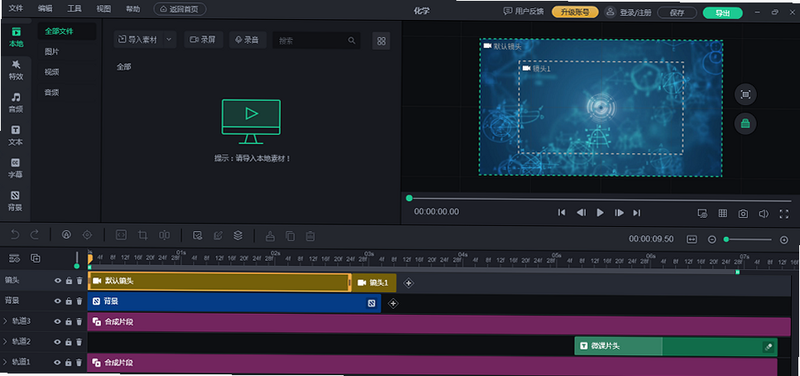The image size is (800, 376).
Task: Click the 录屏 screen record button
Action: click(204, 39)
